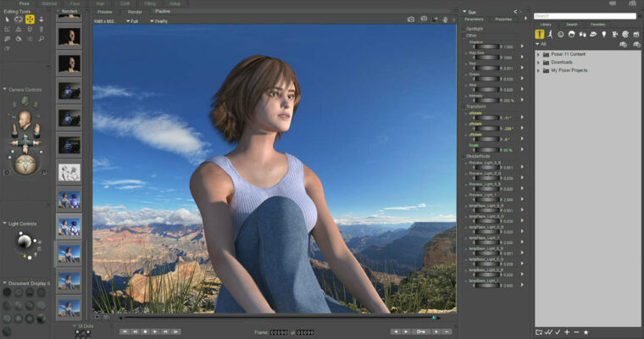Open the Sun object dropdown in Parameters

coord(464,12)
